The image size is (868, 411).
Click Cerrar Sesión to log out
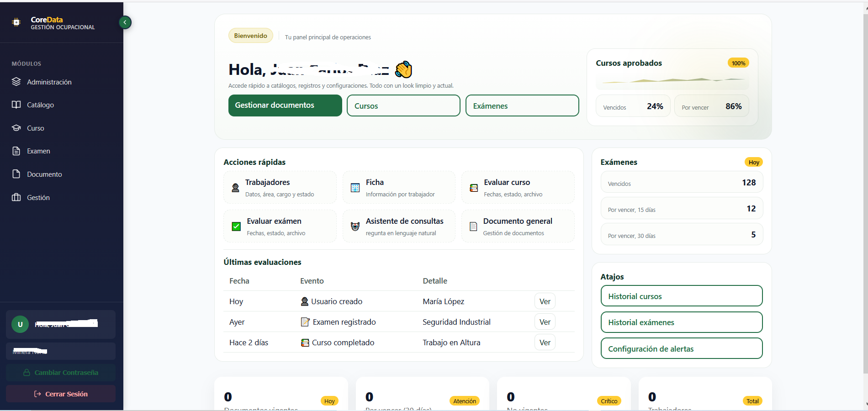coord(61,394)
